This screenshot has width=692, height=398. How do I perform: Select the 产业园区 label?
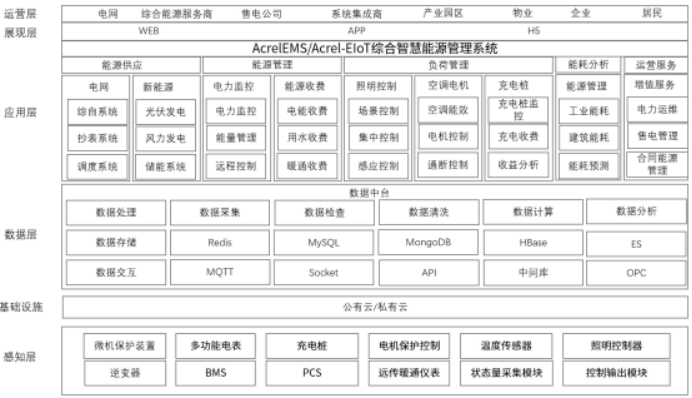(x=443, y=13)
